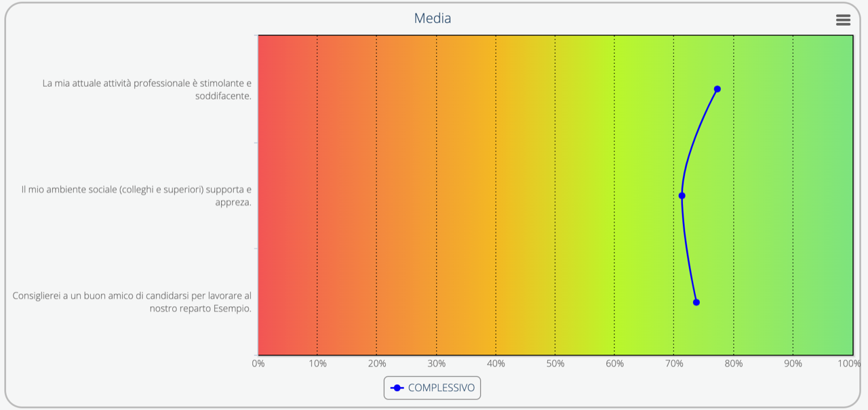Click the 10% axis label

pos(317,364)
